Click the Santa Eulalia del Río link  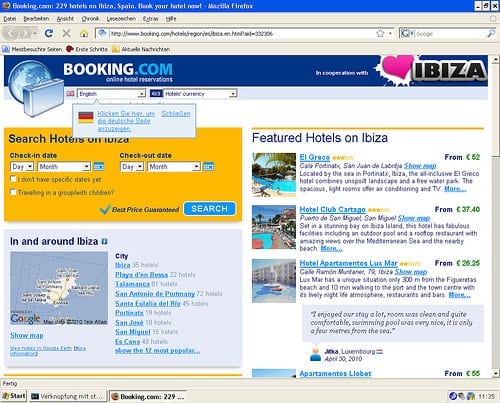148,303
